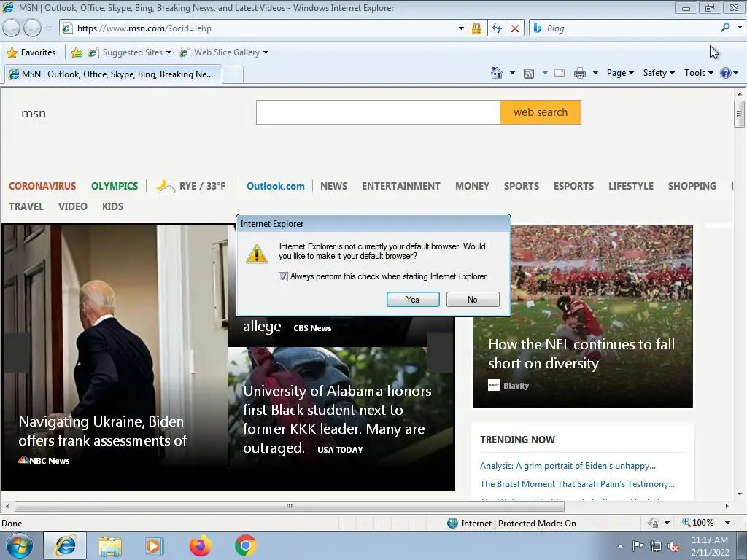Open the MONEY section link
This screenshot has width=747, height=560.
472,186
